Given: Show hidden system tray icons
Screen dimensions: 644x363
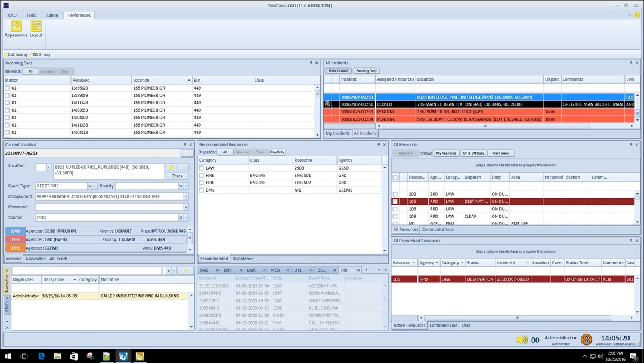Looking at the screenshot, I should 584,356.
